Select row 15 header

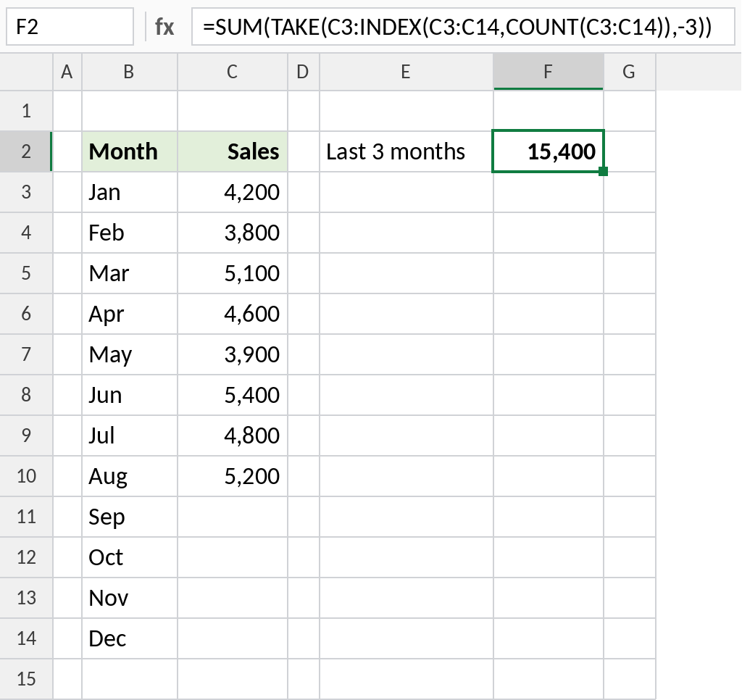27,679
